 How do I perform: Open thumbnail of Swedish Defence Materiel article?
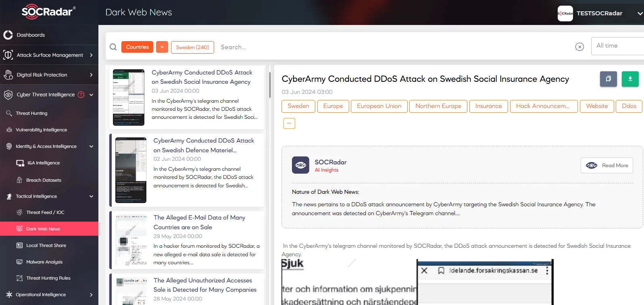coord(131,170)
